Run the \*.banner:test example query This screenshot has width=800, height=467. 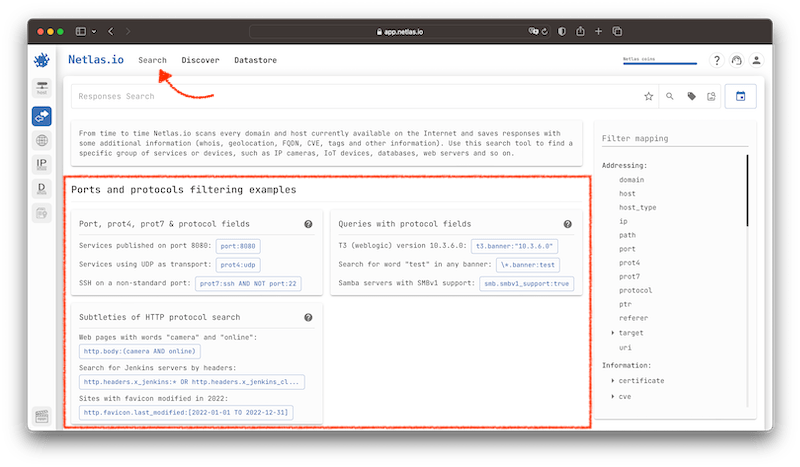point(528,265)
